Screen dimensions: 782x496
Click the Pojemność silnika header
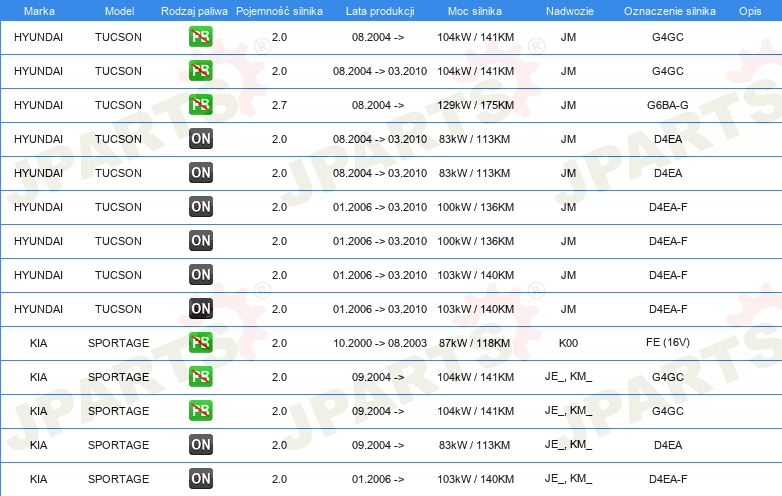(279, 10)
